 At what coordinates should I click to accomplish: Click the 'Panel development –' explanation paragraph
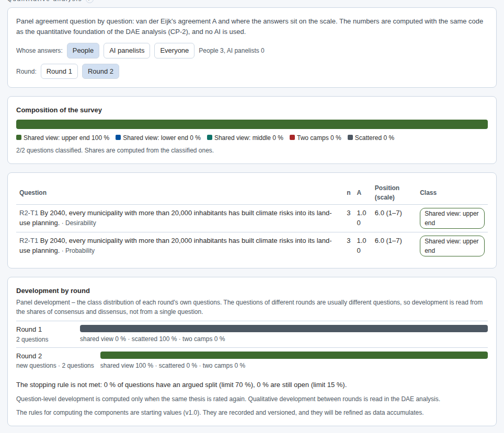(249, 307)
